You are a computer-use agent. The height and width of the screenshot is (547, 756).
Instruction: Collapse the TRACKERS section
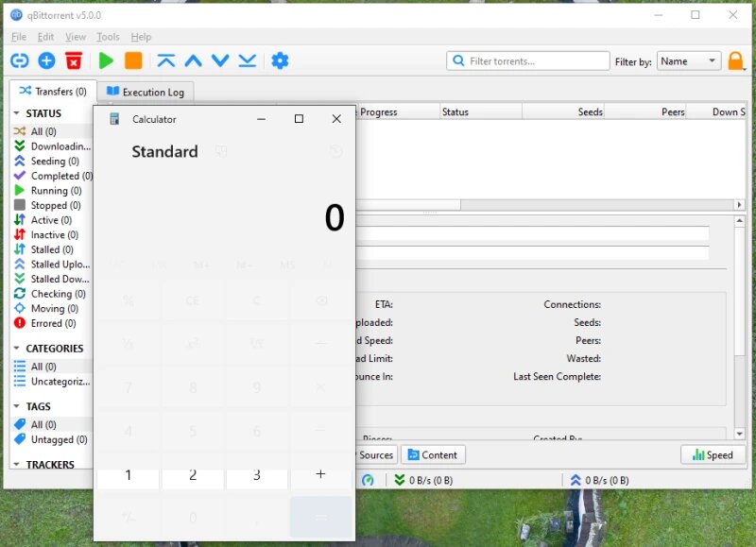pyautogui.click(x=16, y=465)
